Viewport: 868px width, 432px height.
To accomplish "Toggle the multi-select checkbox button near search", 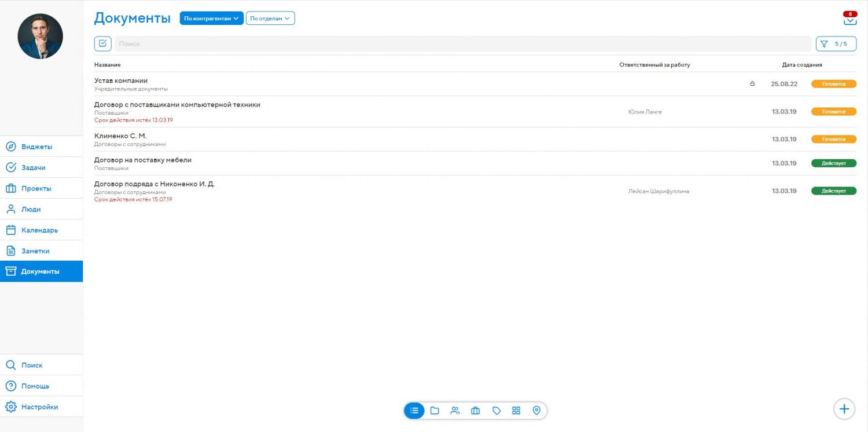I will [x=102, y=43].
